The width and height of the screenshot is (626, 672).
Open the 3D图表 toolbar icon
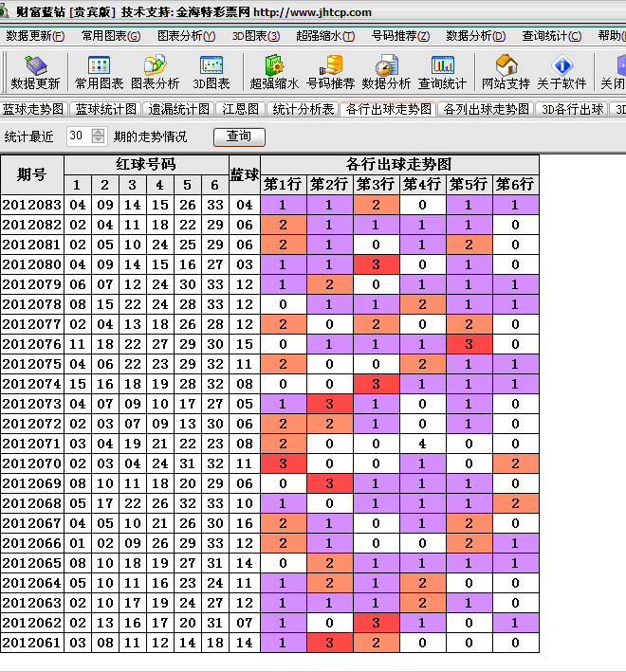click(210, 72)
